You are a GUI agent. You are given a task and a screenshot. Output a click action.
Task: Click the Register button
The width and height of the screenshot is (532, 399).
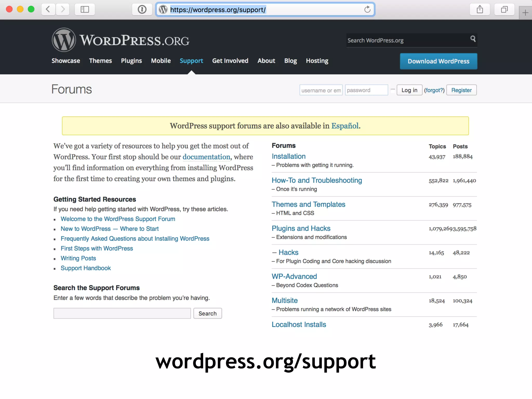(461, 90)
